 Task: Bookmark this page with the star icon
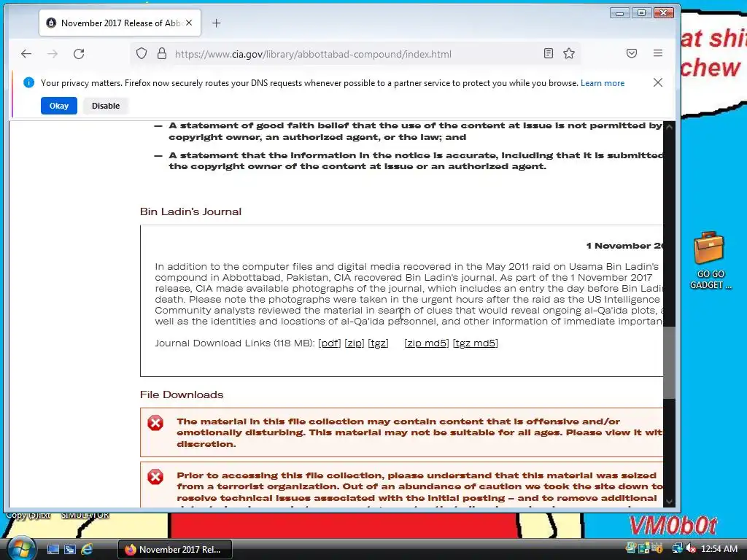569,53
